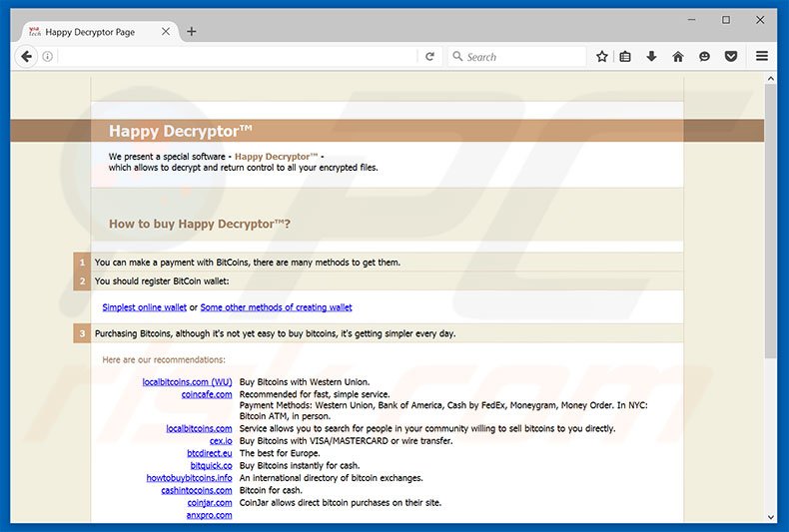This screenshot has width=789, height=532.
Task: Open the Firefox hamburger menu
Action: (762, 57)
